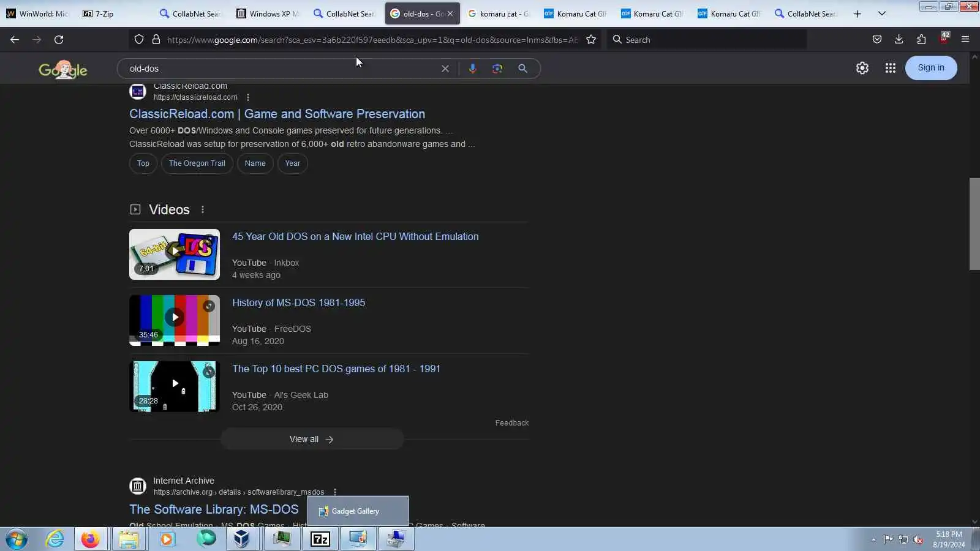Screen dimensions: 980x551
Task: Open 45 Year Old DOS video link
Action: (x=355, y=237)
